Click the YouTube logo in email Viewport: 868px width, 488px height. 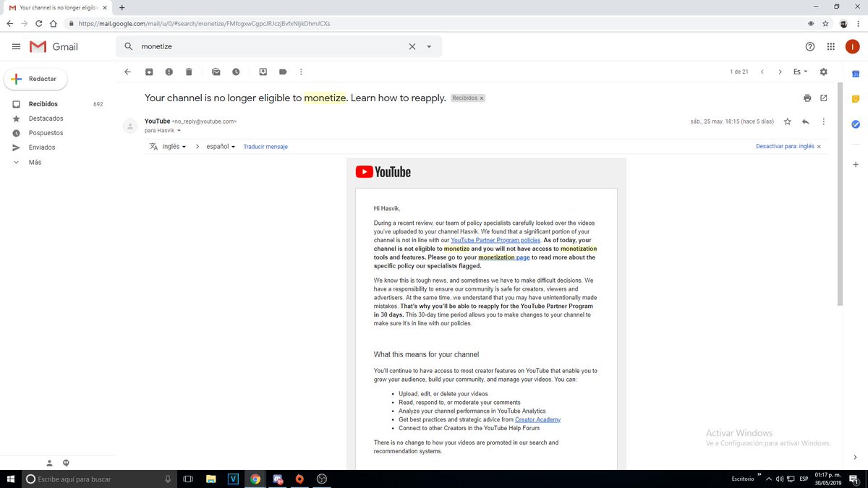(383, 172)
